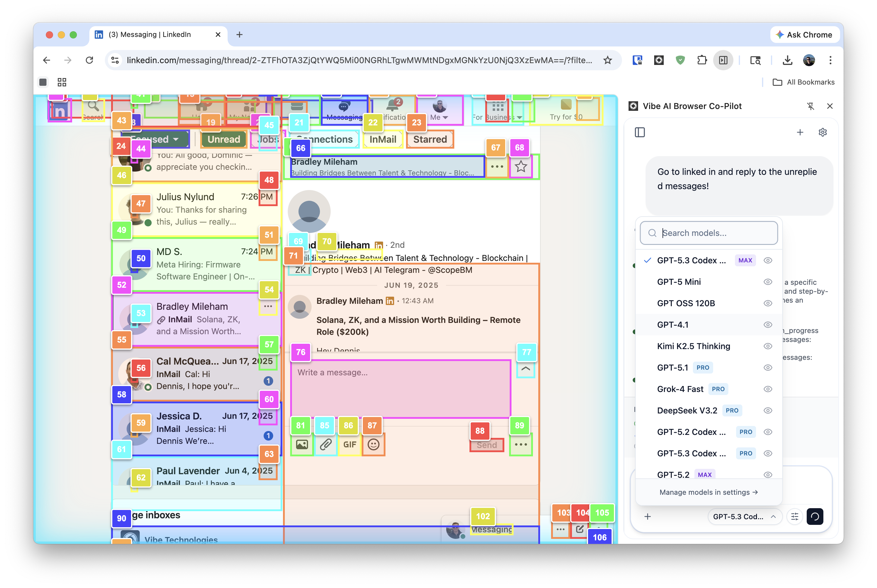Toggle Chrome side panel icon
This screenshot has width=877, height=588.
tap(723, 60)
